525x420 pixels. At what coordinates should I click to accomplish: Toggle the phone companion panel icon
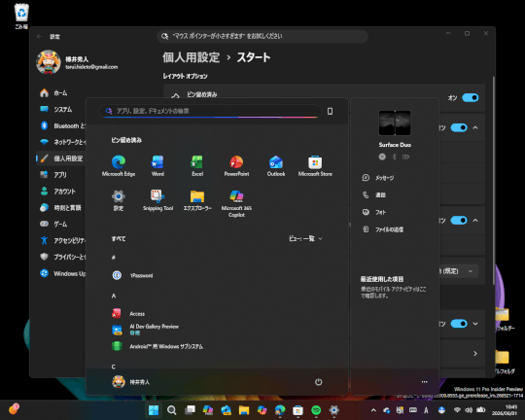click(x=330, y=111)
